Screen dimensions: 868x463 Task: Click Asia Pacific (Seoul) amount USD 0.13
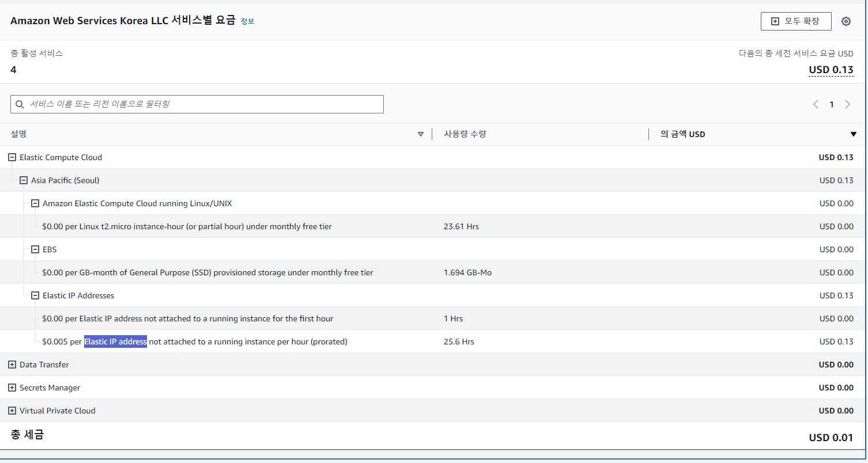836,180
